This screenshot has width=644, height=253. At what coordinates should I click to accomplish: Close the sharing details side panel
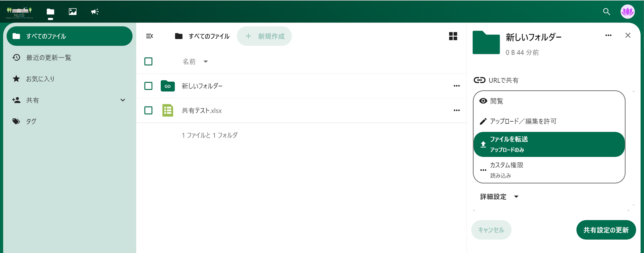point(628,36)
